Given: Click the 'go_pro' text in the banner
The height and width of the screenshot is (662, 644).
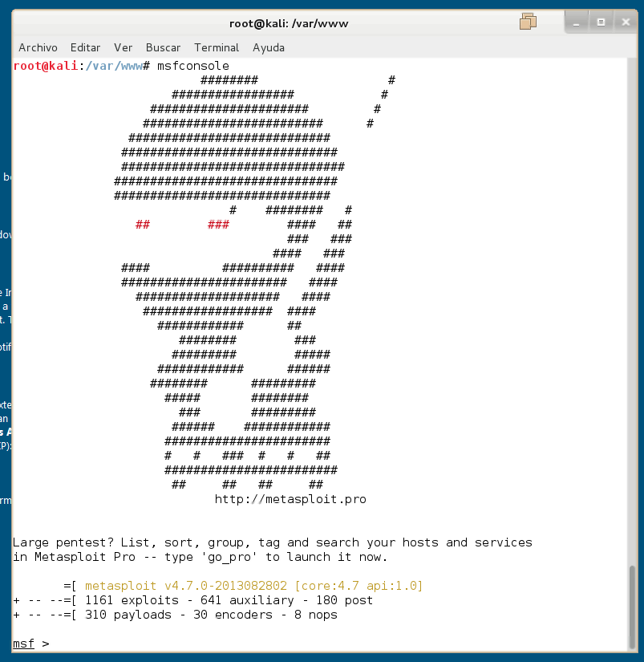Looking at the screenshot, I should coord(233,557).
